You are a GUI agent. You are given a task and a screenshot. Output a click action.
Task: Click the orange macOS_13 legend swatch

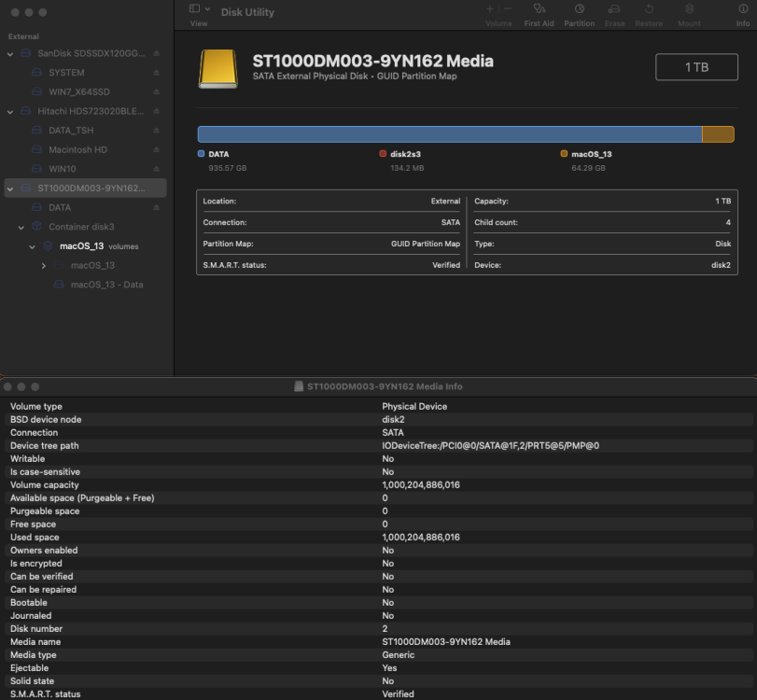(564, 153)
